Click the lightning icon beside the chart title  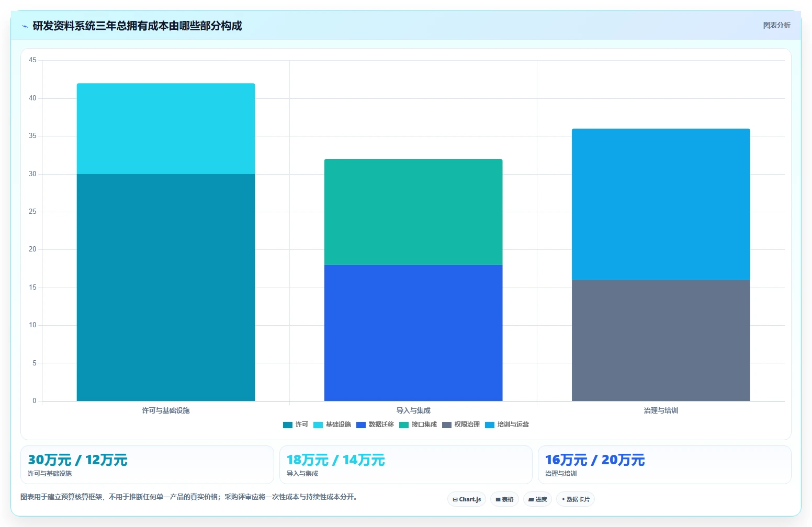coord(25,26)
